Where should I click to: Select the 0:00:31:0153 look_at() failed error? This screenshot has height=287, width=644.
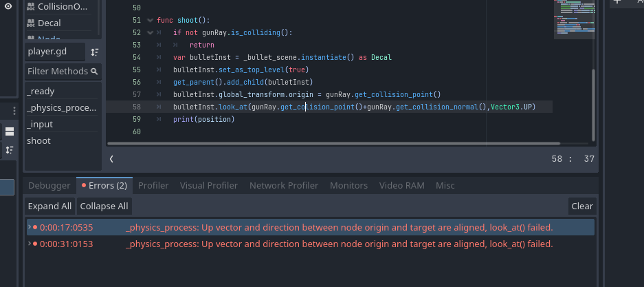tap(311, 244)
